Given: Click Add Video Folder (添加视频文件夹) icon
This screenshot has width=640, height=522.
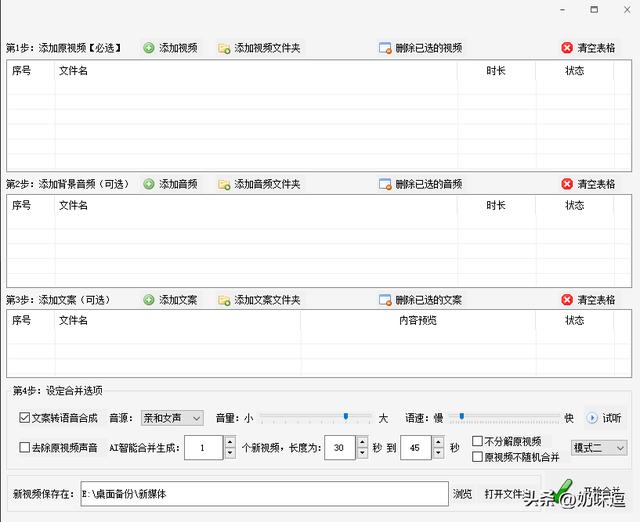Looking at the screenshot, I should pos(224,49).
